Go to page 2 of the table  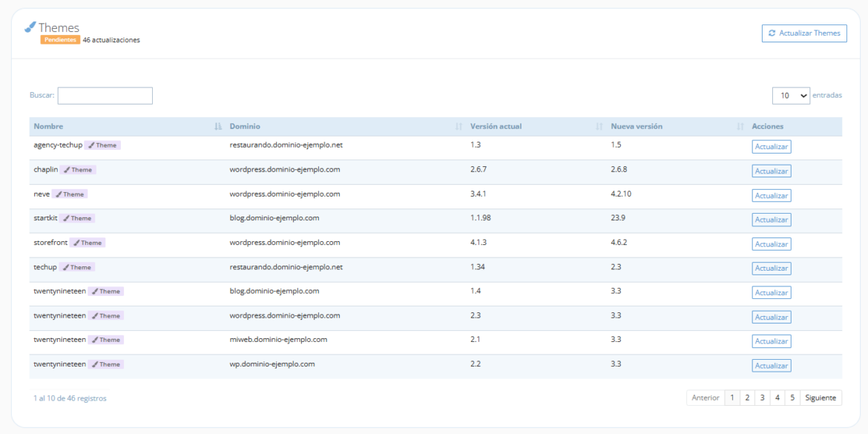747,398
